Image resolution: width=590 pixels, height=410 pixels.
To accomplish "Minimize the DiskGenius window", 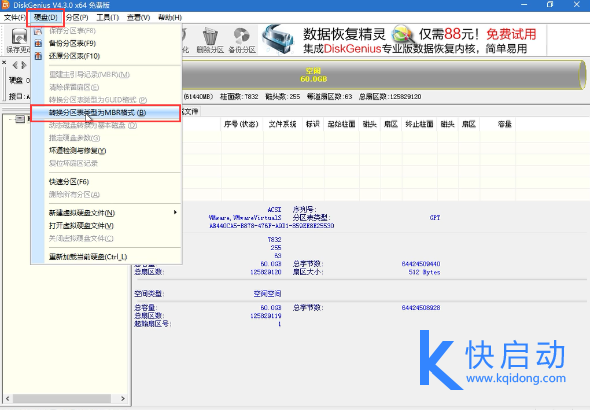I will point(524,5).
